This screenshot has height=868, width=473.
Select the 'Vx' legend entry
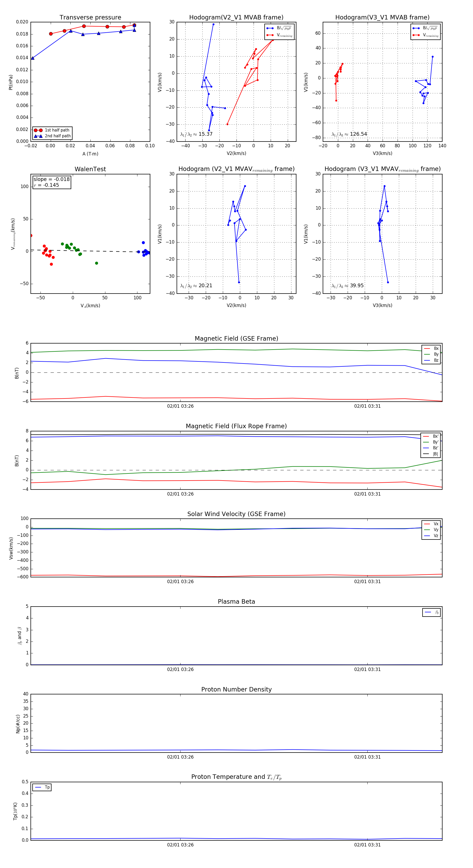[x=431, y=524]
